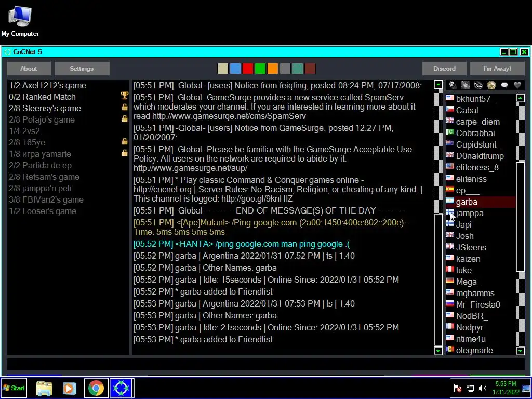Select the gray color swatch

pos(285,69)
